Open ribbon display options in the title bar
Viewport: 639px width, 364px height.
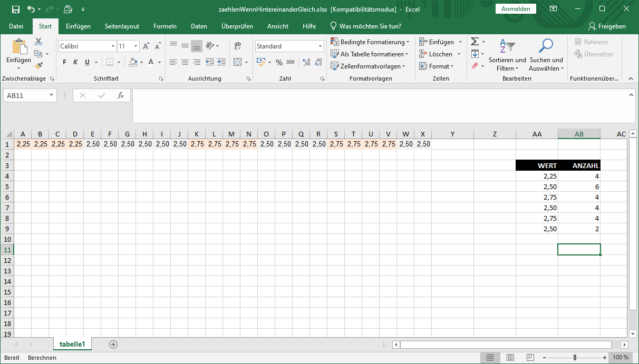pyautogui.click(x=554, y=9)
